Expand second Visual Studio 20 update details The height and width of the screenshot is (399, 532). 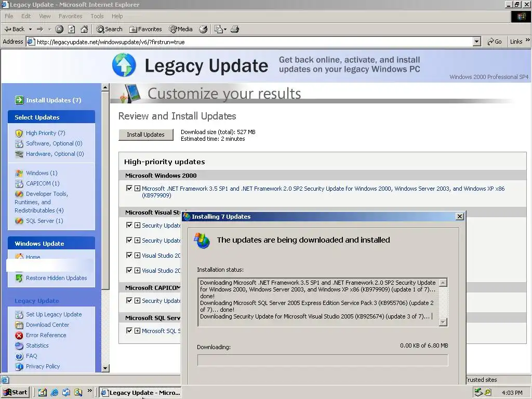tap(137, 270)
